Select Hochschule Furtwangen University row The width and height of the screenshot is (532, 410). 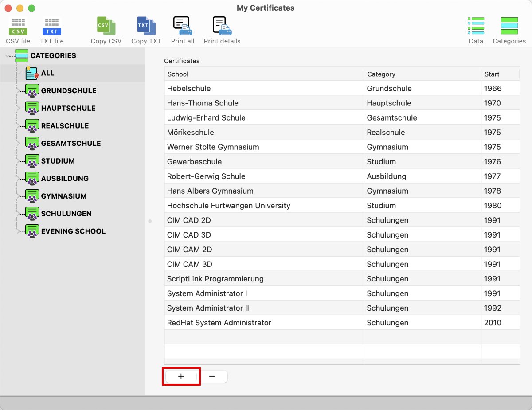[342, 205]
